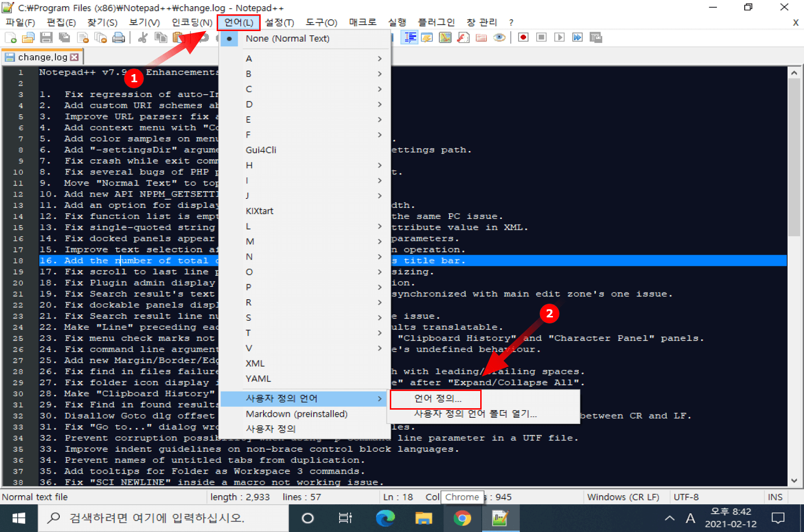Close the current document via toolbar icon
Image resolution: width=804 pixels, height=532 pixels.
(83, 38)
